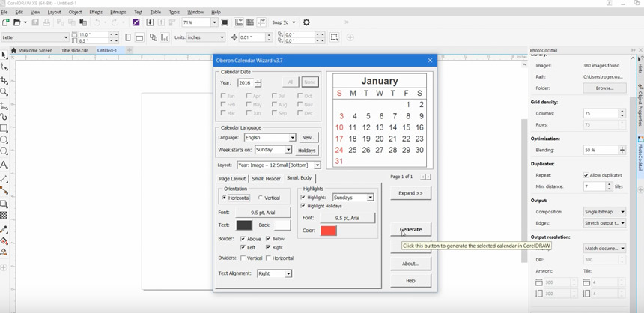Viewport: 644px width, 313px height.
Task: Open the Object menu
Action: [x=75, y=12]
